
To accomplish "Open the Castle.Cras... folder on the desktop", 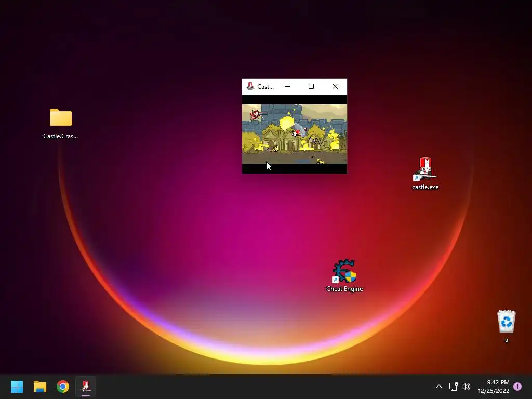I will pos(60,124).
